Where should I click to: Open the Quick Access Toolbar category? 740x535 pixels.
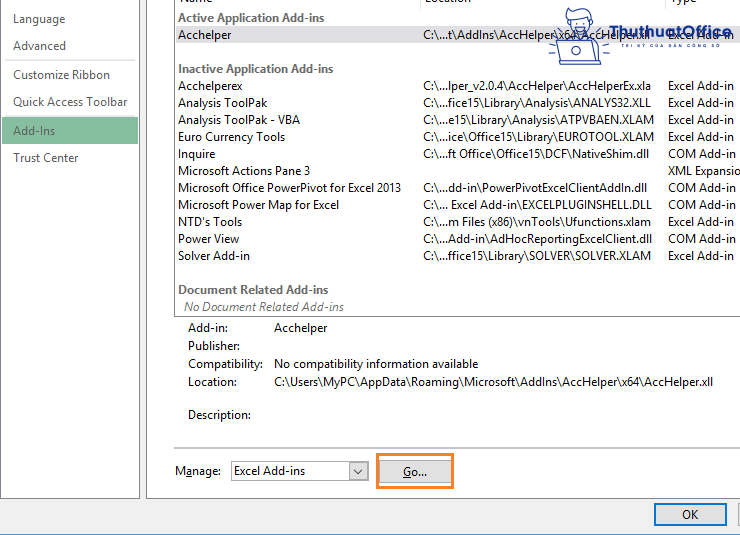click(70, 102)
